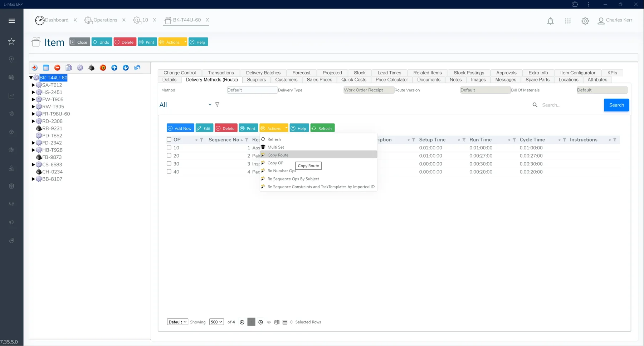
Task: Tick the checkbox for OP 20
Action: click(x=169, y=155)
